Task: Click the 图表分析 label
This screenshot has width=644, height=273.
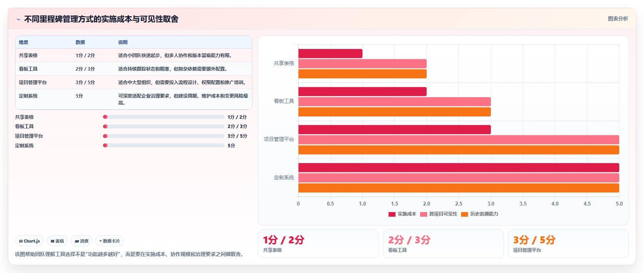Action: tap(618, 19)
